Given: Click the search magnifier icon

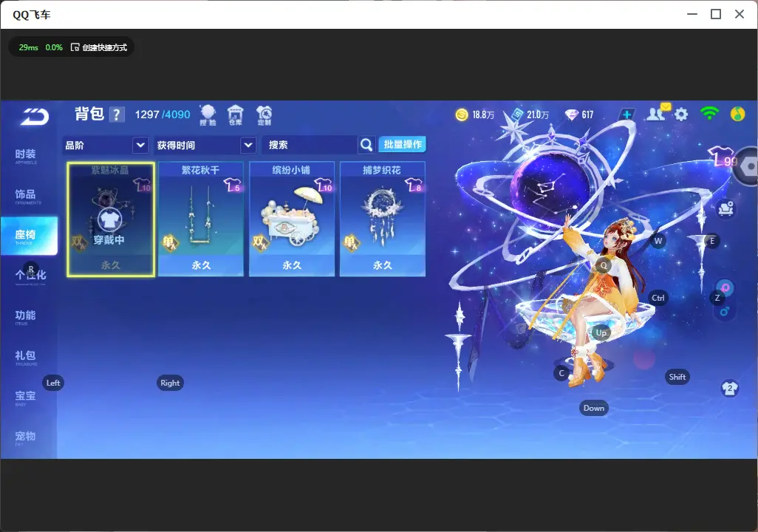Looking at the screenshot, I should pos(366,145).
